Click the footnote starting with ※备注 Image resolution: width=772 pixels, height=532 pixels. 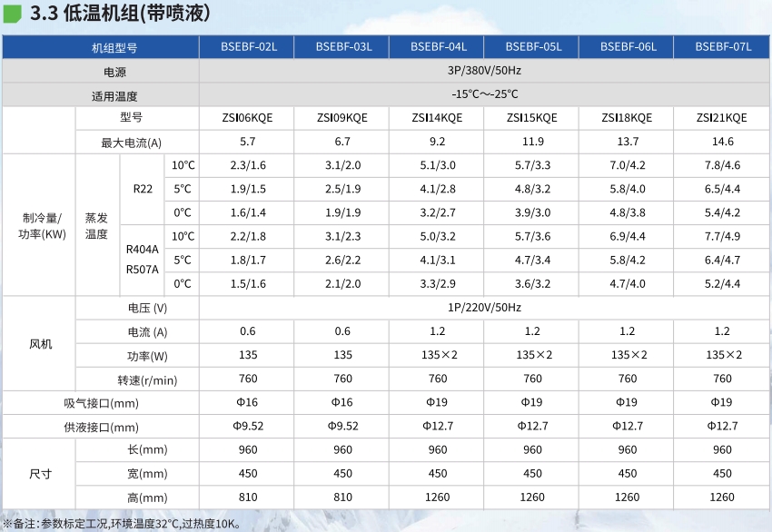[122, 523]
